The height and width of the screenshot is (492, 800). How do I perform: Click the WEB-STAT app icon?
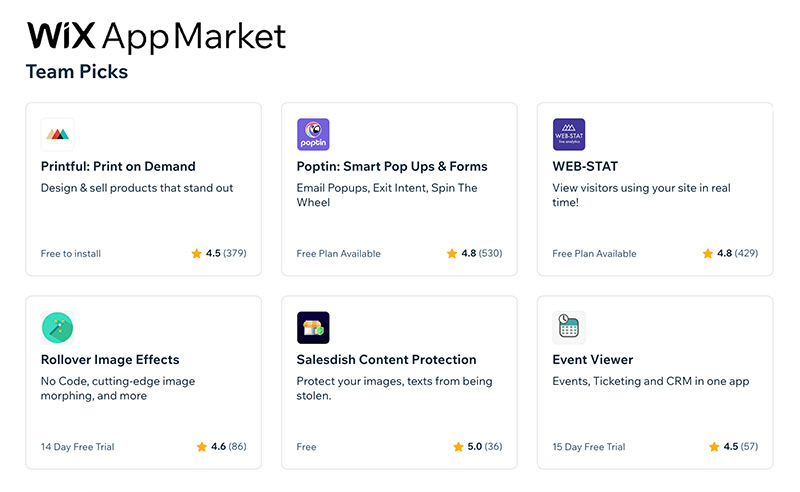[569, 134]
